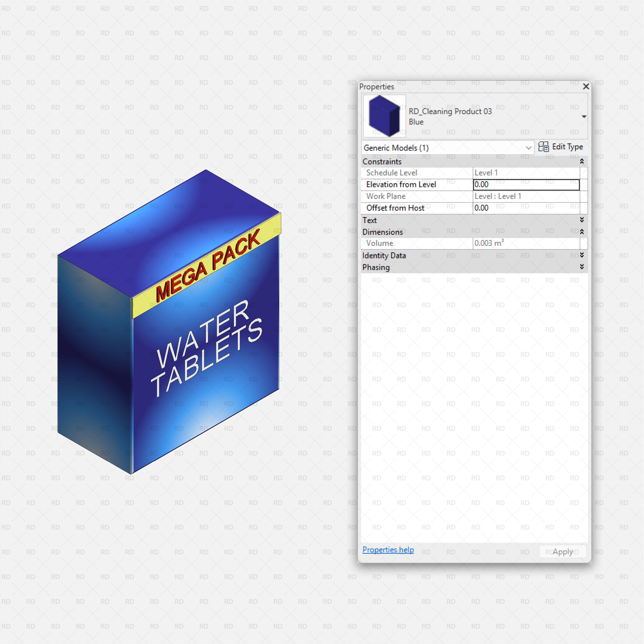Collapse the Constraints section
Viewport: 644px width, 644px height.
582,162
